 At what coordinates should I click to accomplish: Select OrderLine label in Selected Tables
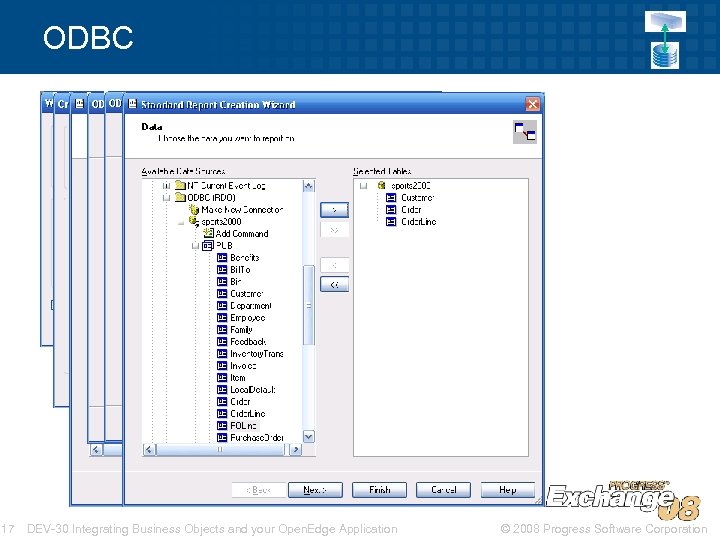pyautogui.click(x=418, y=221)
